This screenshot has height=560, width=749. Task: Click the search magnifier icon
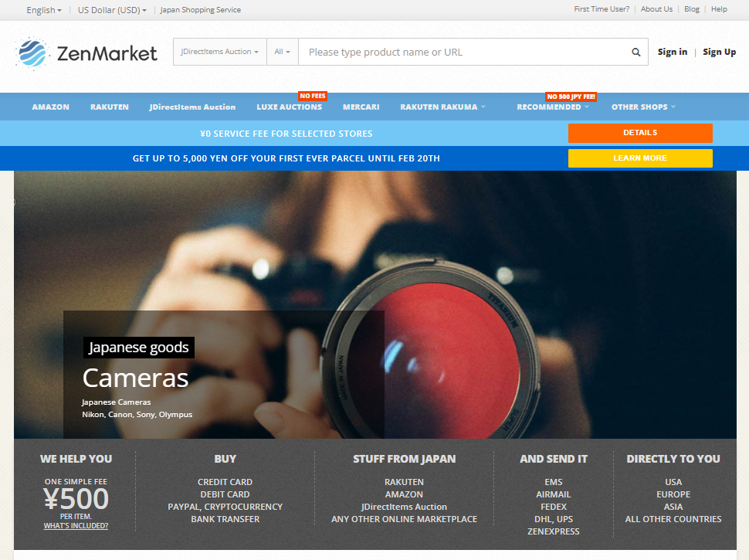(x=635, y=52)
